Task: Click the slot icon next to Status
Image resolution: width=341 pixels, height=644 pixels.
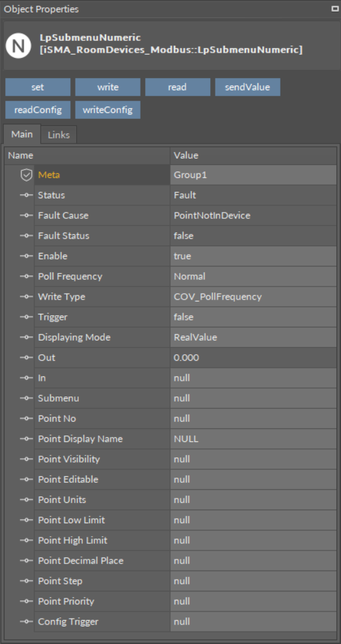Action: 26,196
